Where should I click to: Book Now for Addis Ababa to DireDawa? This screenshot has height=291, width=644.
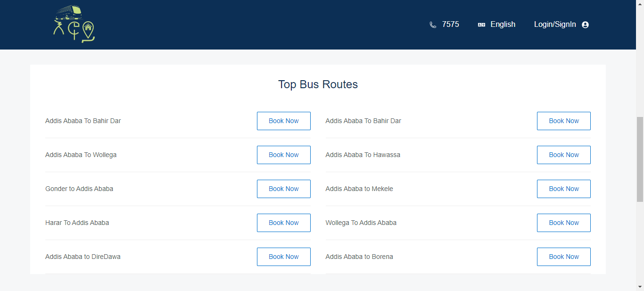point(283,257)
